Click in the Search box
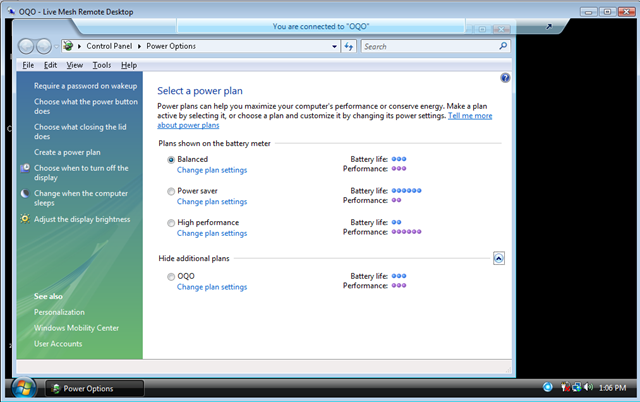The image size is (640, 402). (x=429, y=47)
